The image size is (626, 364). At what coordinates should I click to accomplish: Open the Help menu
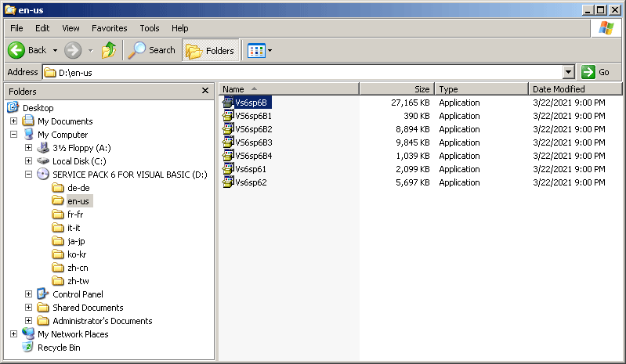coord(179,28)
